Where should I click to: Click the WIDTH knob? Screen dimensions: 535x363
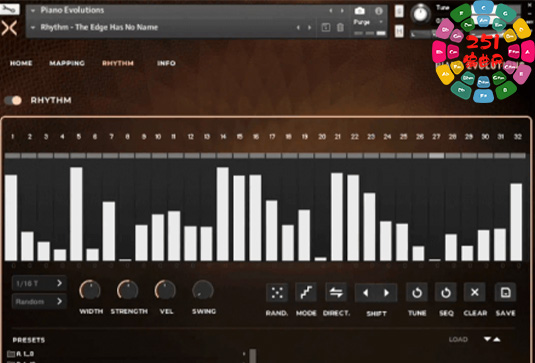(90, 290)
